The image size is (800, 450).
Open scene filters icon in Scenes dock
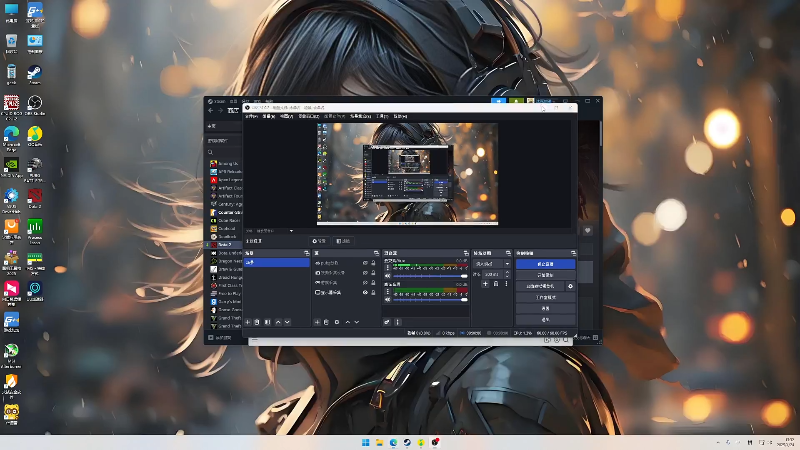(x=267, y=322)
